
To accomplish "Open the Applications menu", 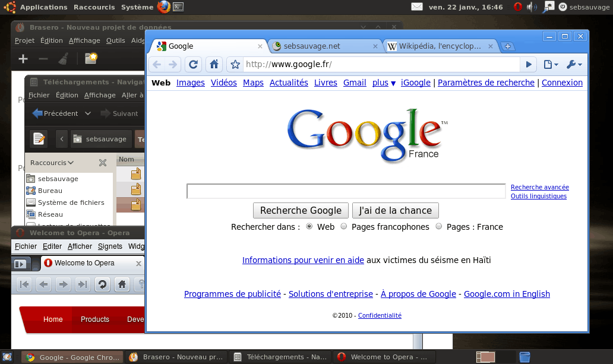I will click(43, 7).
